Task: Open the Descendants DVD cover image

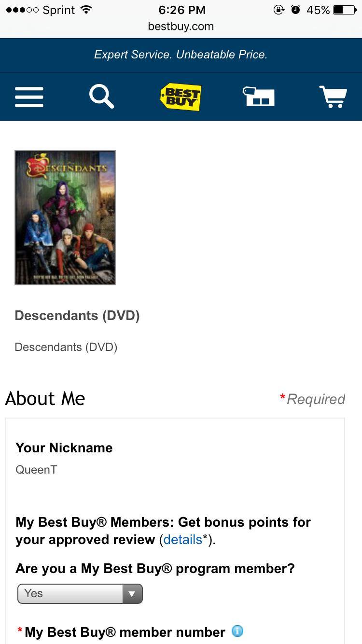Action: (x=65, y=218)
